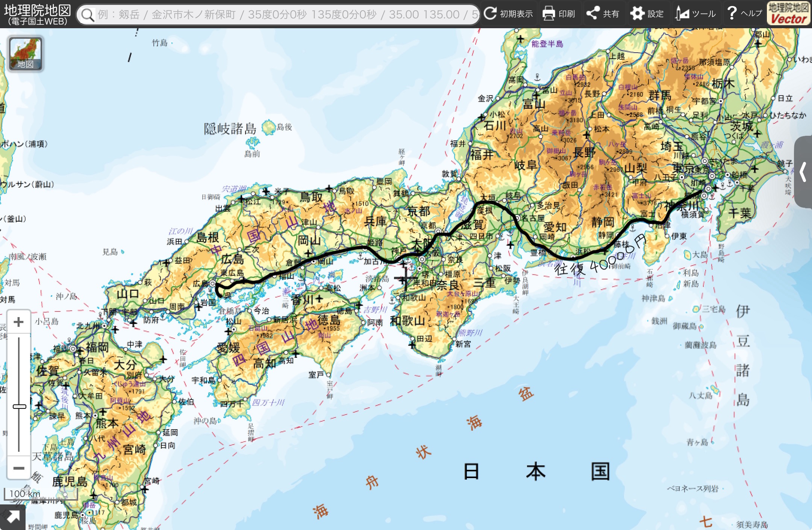Click the 共有 share icon
Screen dimensions: 812x530
tap(593, 14)
